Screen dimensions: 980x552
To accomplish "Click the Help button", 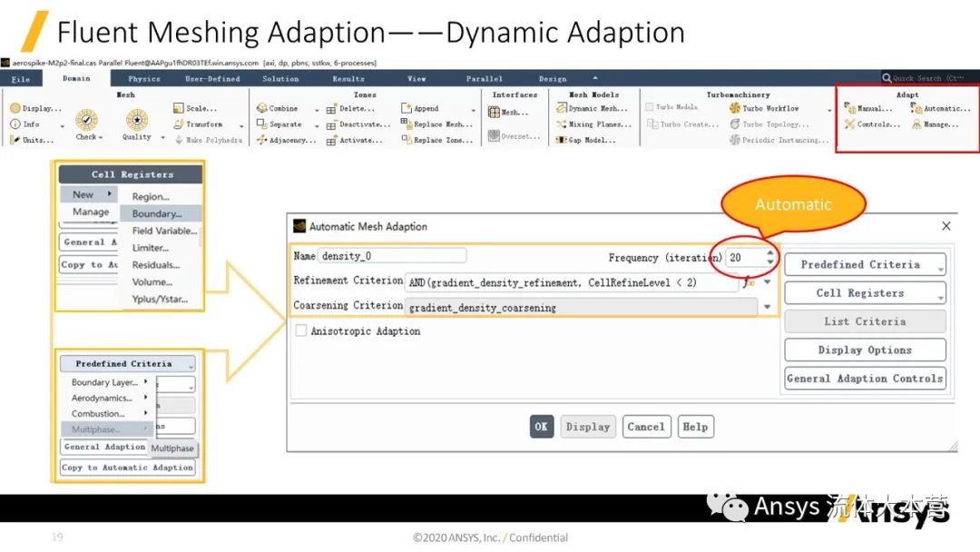I will (x=695, y=427).
